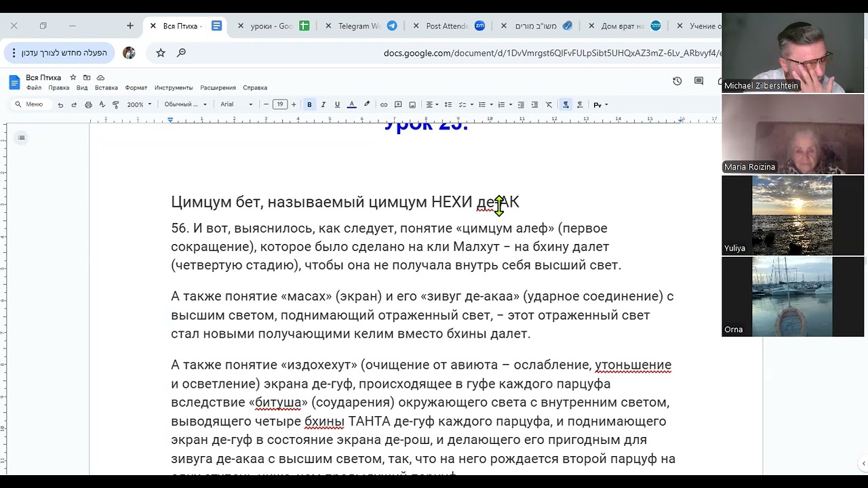Viewport: 868px width, 488px height.
Task: Select Maria Roizina video thumbnail
Action: click(793, 134)
